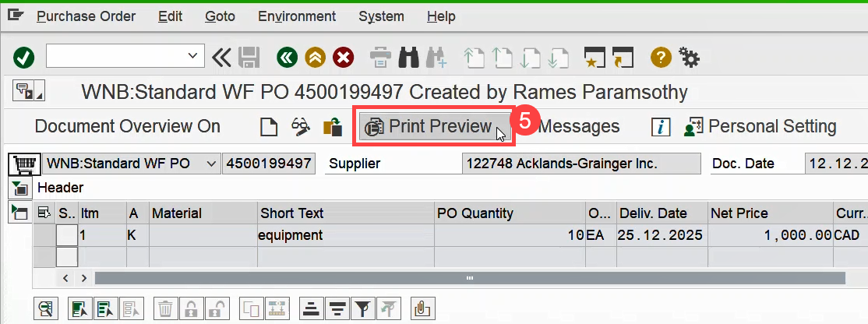
Task: Click the item table horizontal scrollbar
Action: (x=469, y=277)
